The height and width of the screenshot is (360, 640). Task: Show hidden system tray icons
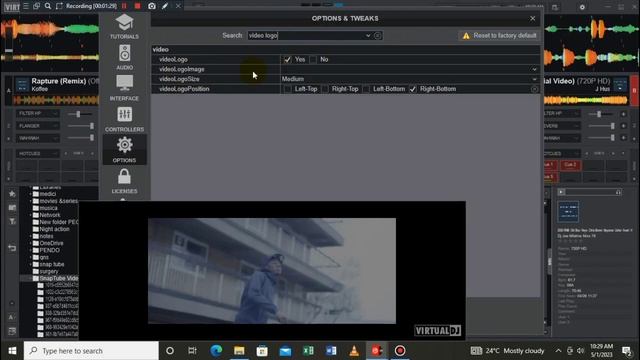click(x=558, y=351)
